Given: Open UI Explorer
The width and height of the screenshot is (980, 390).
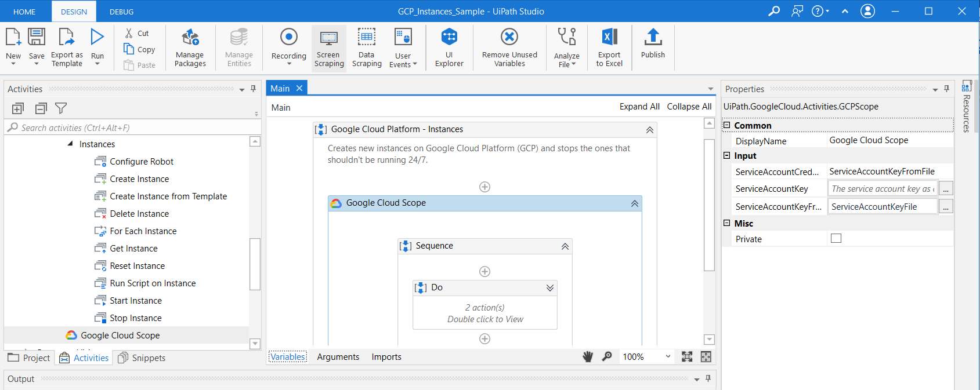Looking at the screenshot, I should [449, 48].
